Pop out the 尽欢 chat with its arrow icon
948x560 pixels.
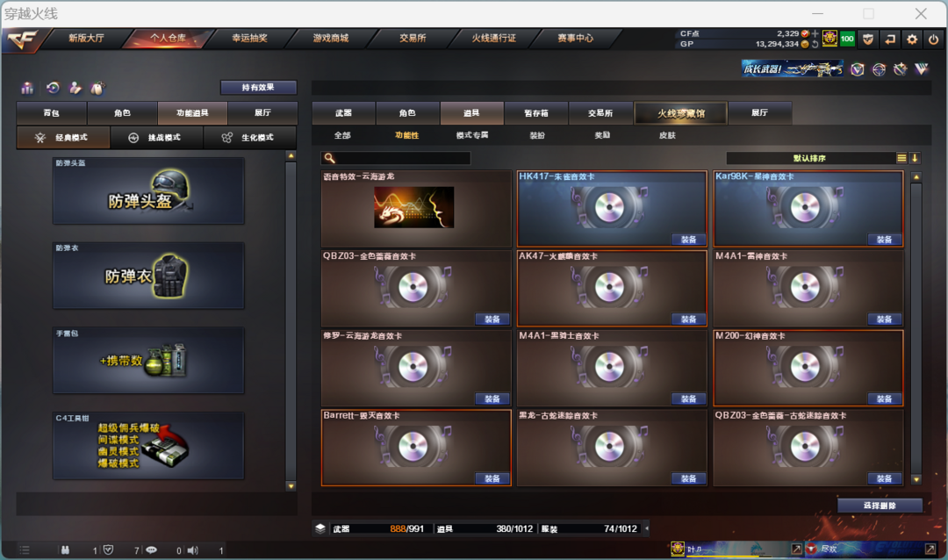(x=930, y=549)
